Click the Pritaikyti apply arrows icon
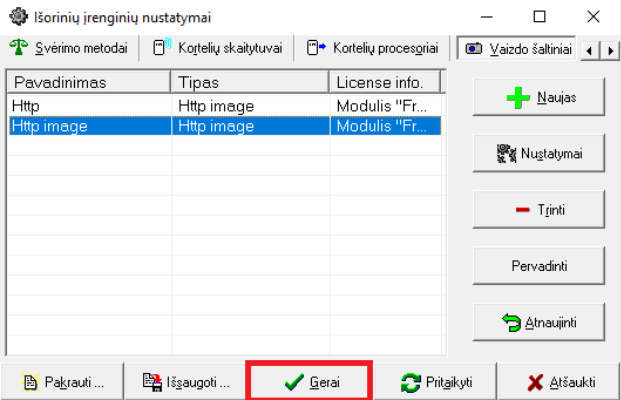The height and width of the screenshot is (400, 621). point(411,382)
